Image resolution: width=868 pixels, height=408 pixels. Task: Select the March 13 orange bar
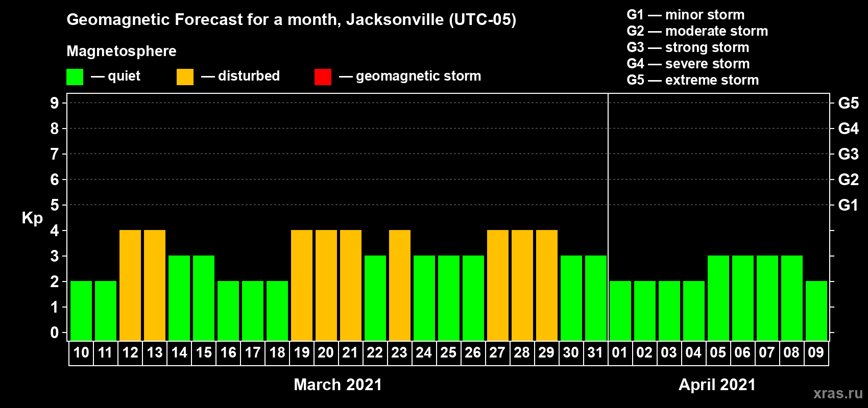(155, 285)
